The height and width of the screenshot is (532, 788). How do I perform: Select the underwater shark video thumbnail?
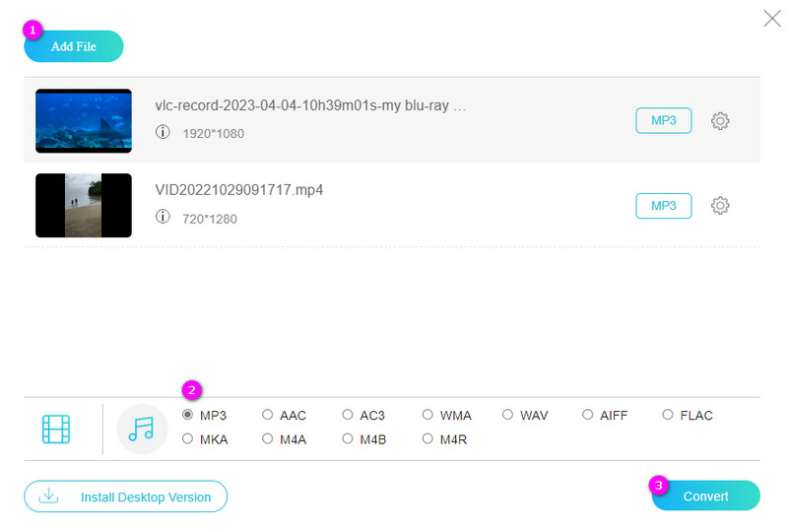click(x=84, y=120)
